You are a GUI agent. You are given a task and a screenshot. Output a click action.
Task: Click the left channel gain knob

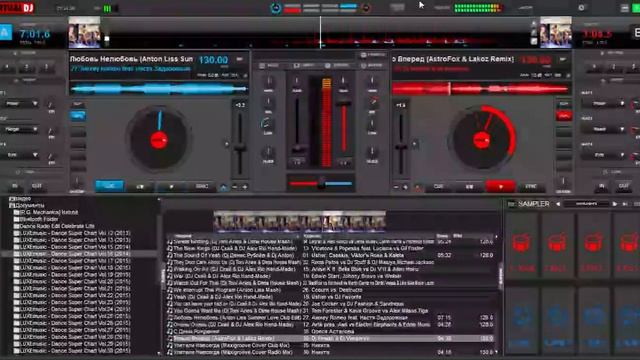297,82
